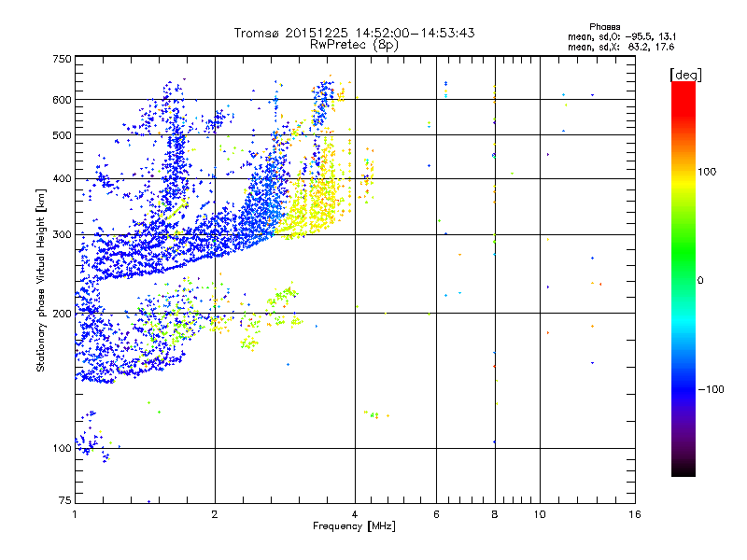The height and width of the screenshot is (560, 747).
Task: Click the 'Phases' header text
Action: pyautogui.click(x=604, y=27)
